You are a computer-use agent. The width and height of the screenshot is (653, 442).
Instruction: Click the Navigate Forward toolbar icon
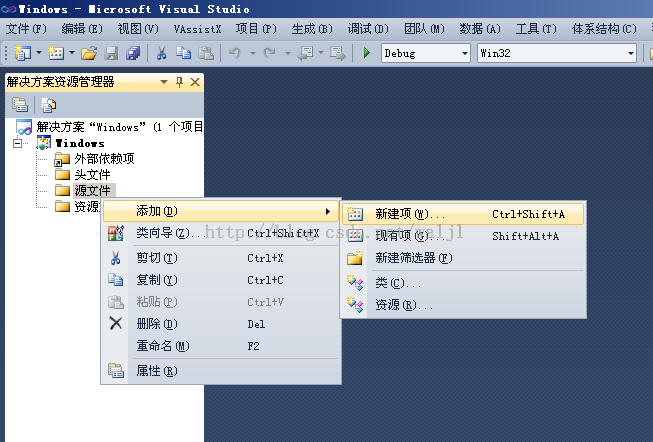click(x=337, y=53)
